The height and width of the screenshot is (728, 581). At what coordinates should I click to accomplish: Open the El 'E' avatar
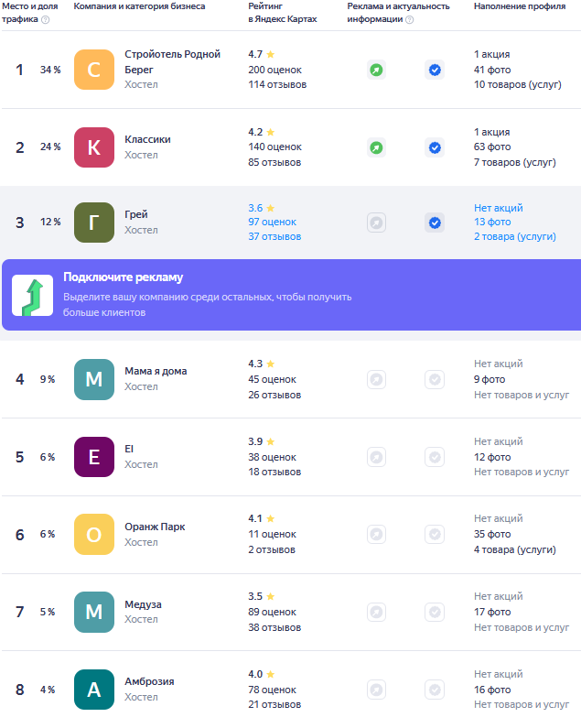point(94,457)
